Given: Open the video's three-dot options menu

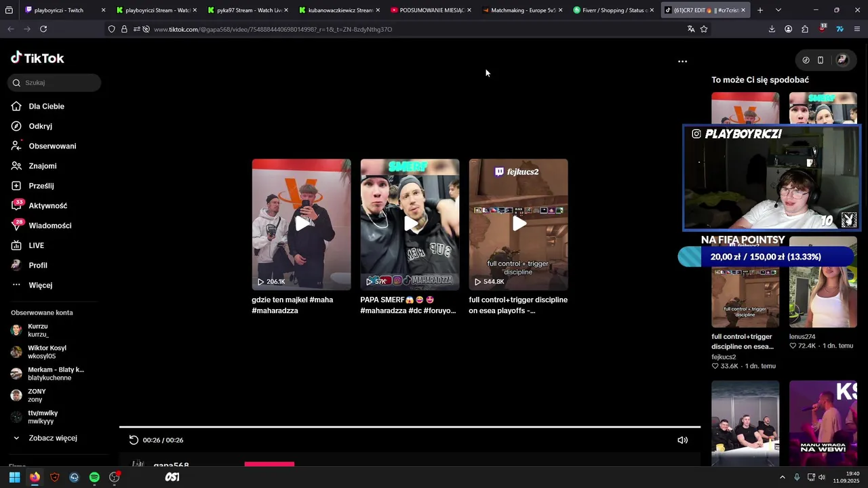Looking at the screenshot, I should pyautogui.click(x=682, y=61).
